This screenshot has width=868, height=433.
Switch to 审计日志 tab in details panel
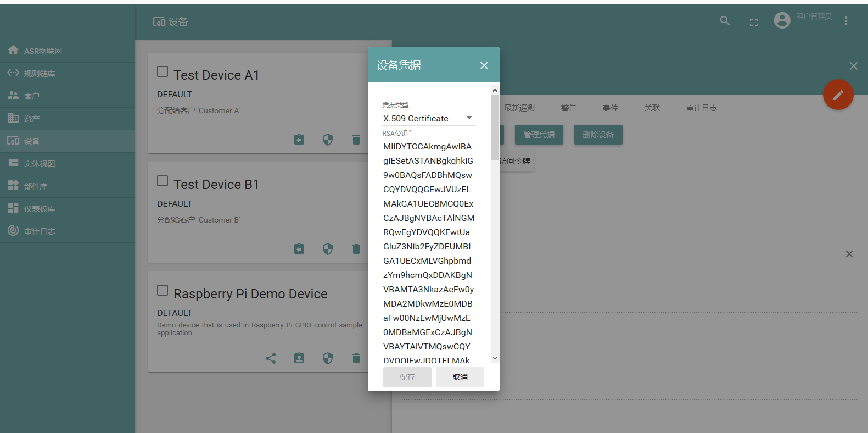pos(702,108)
